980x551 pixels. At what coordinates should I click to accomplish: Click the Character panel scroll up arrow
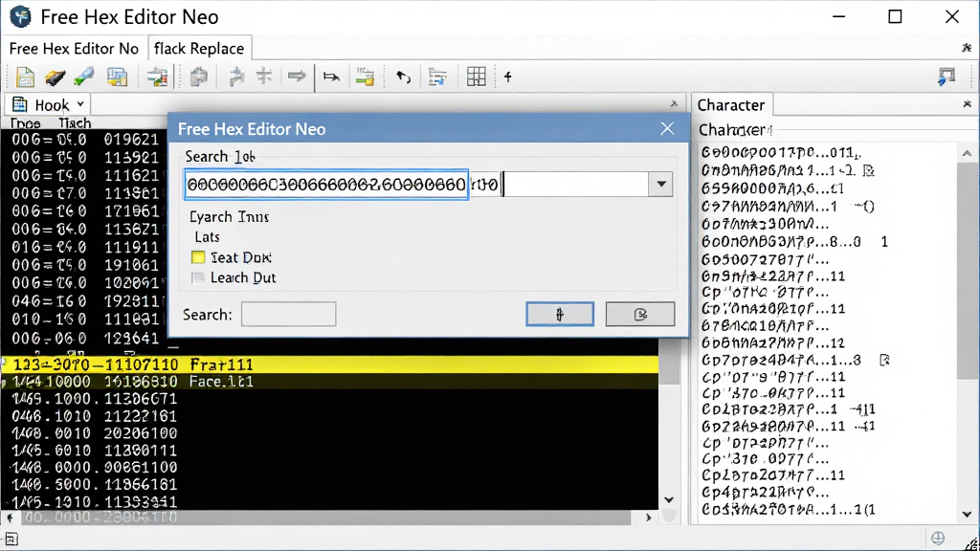point(967,153)
